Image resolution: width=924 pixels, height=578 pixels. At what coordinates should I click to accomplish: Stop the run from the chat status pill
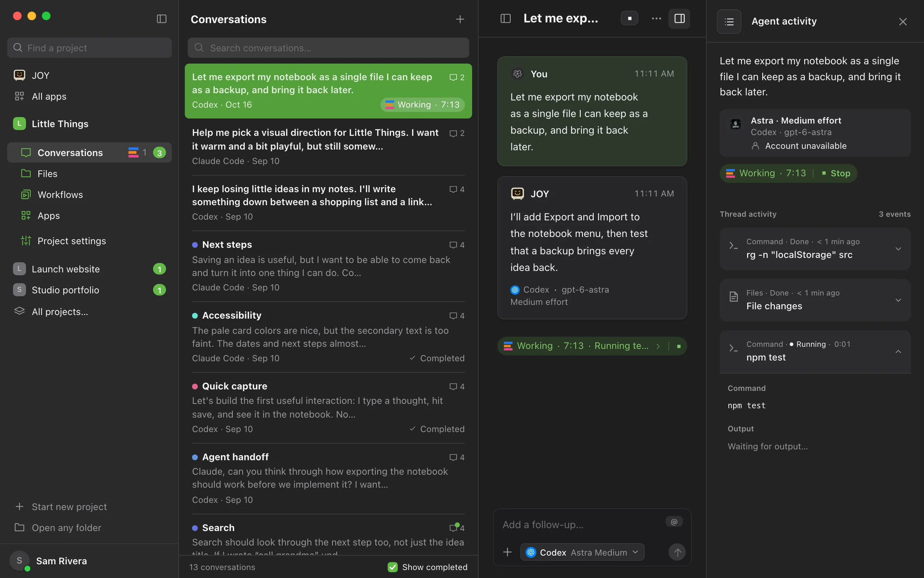coord(679,346)
